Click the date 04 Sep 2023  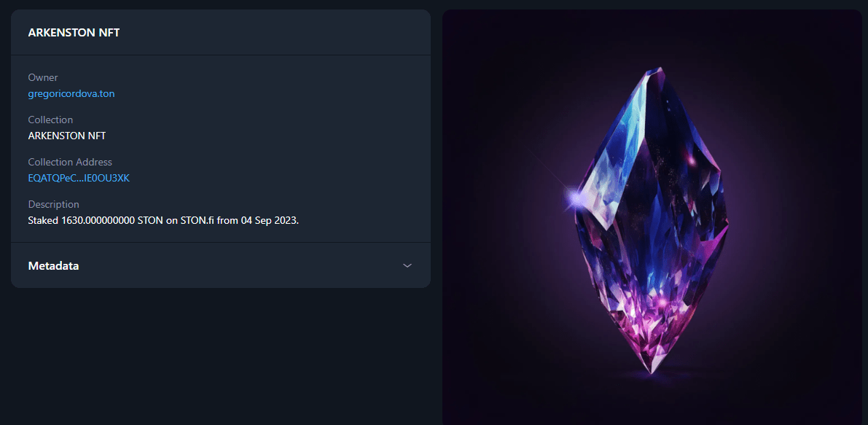[x=268, y=220]
